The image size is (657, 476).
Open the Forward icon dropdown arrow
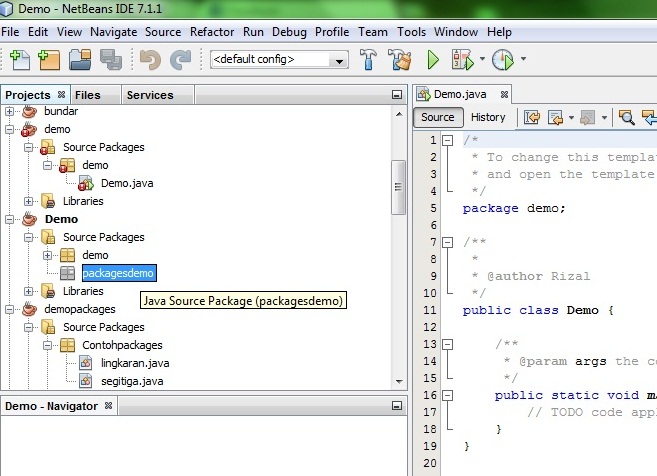[604, 118]
